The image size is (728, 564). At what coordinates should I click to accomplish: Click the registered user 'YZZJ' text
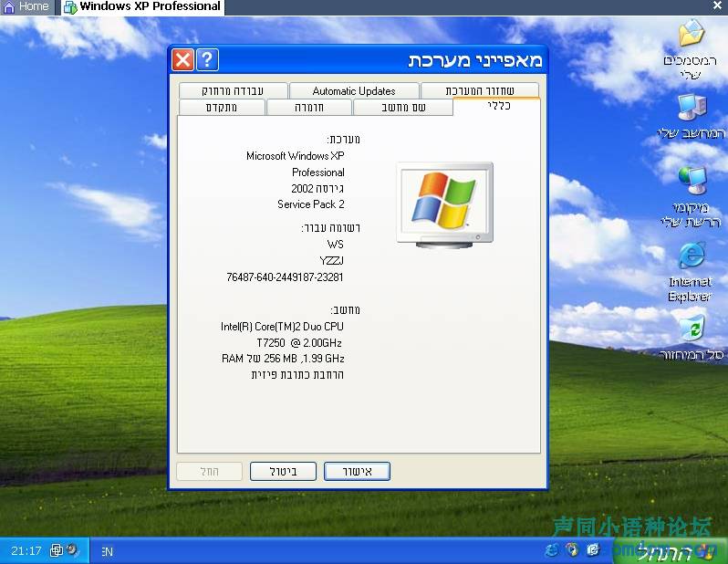coord(331,261)
